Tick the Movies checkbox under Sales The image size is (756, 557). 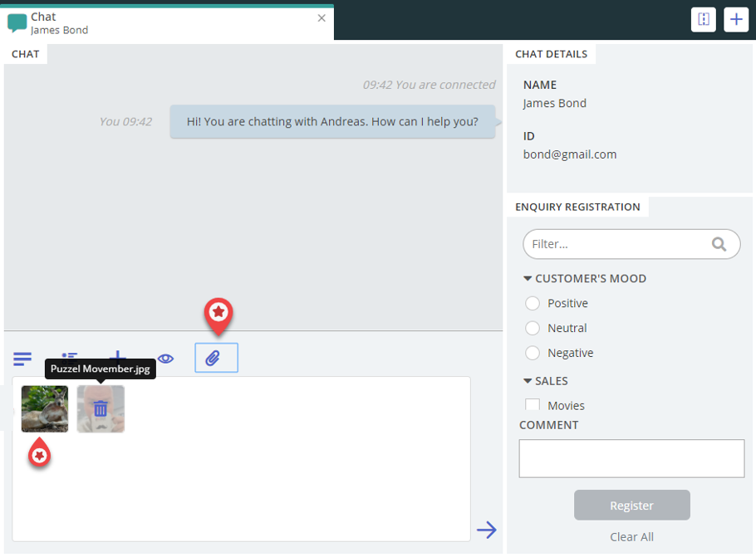[x=533, y=405]
